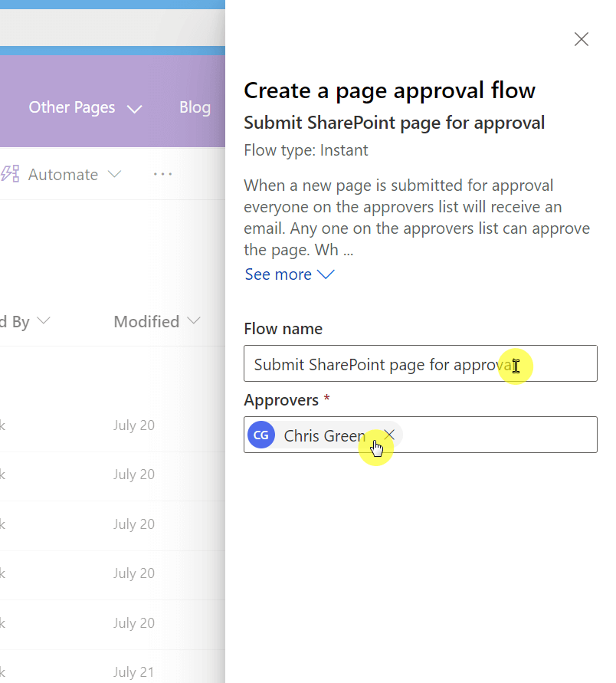Click the Chris Green approver name
Viewport: 616px width, 683px height.
(x=324, y=435)
